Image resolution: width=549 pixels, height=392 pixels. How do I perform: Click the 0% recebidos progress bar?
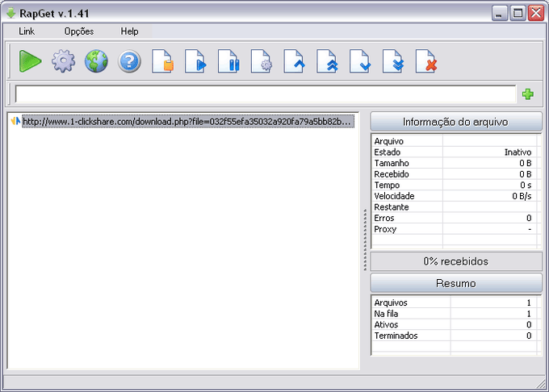tap(456, 261)
